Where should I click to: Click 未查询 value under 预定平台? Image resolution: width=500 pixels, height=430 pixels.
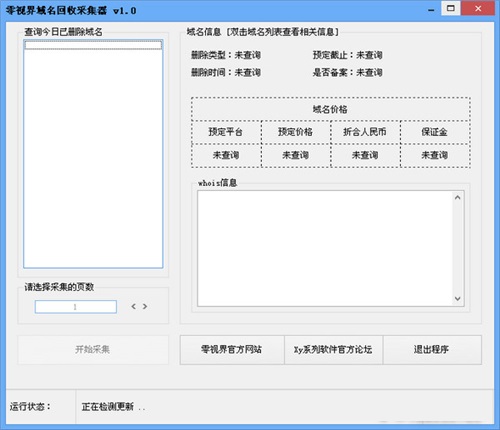(x=226, y=155)
